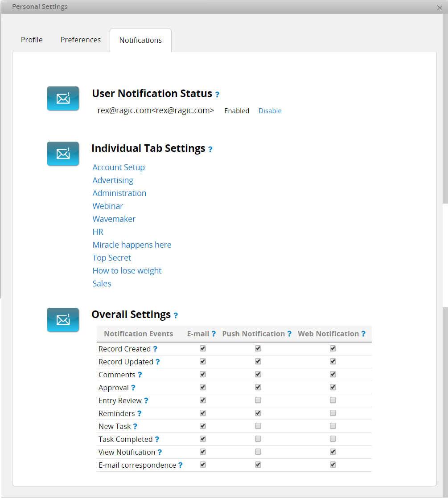The height and width of the screenshot is (498, 448).
Task: Click help icon next to E-mail correspondence
Action: pyautogui.click(x=181, y=465)
